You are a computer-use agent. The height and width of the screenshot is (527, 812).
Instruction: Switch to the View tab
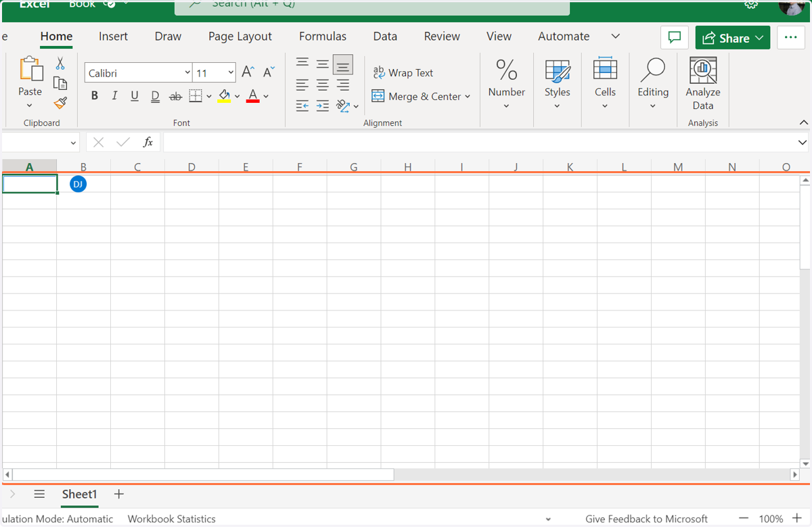click(x=499, y=37)
